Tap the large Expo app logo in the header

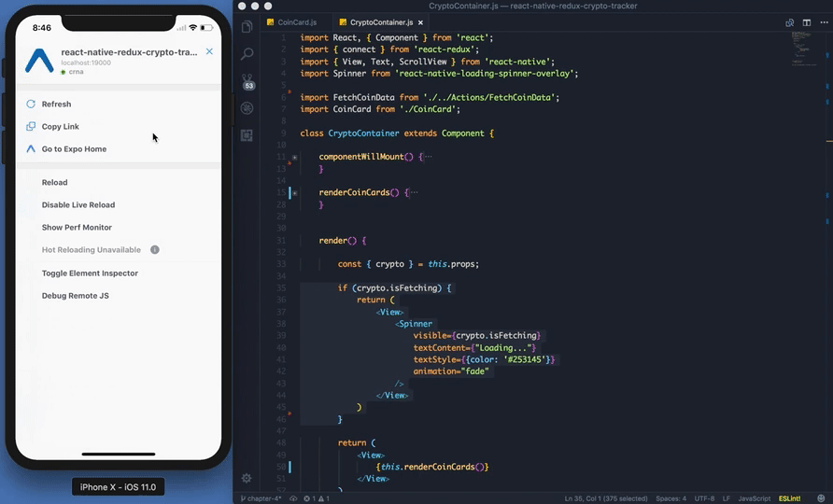(39, 61)
